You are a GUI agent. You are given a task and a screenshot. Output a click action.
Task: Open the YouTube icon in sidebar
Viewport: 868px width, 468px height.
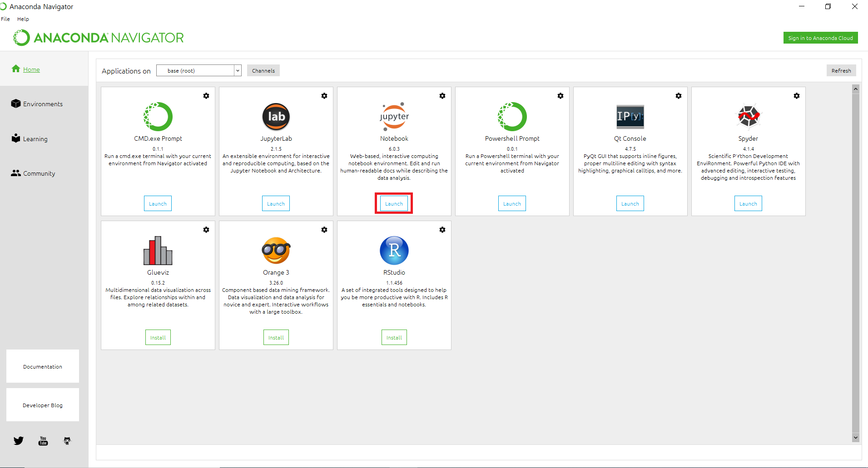coord(43,441)
